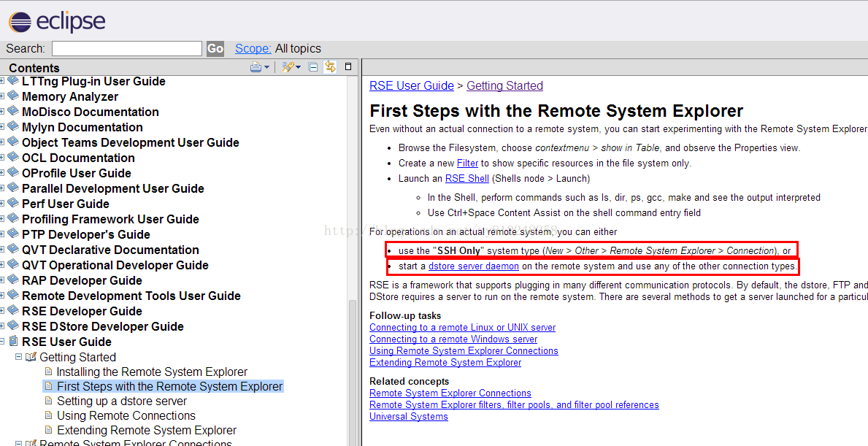Viewport: 868px width, 446px height.
Task: Focus the Search input field
Action: pyautogui.click(x=127, y=49)
